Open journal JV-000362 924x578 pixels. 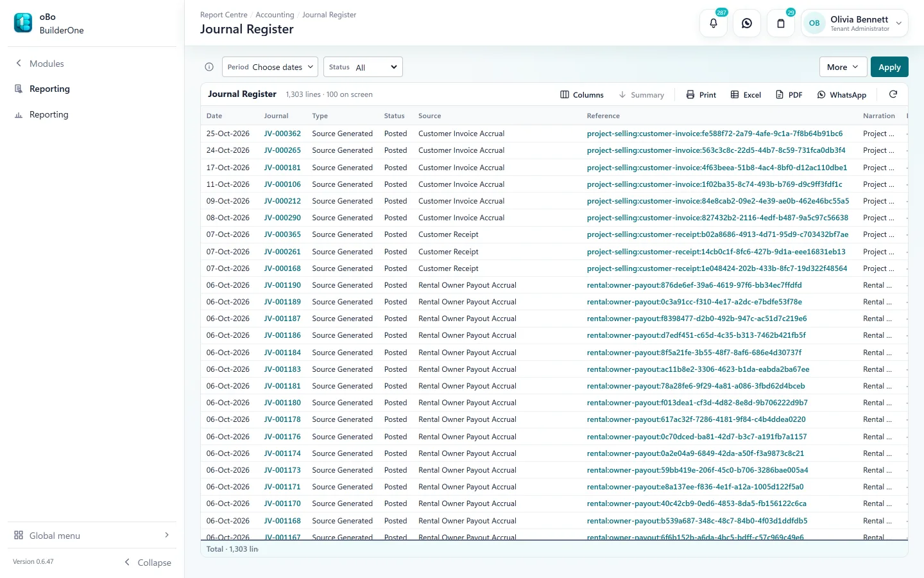(282, 134)
